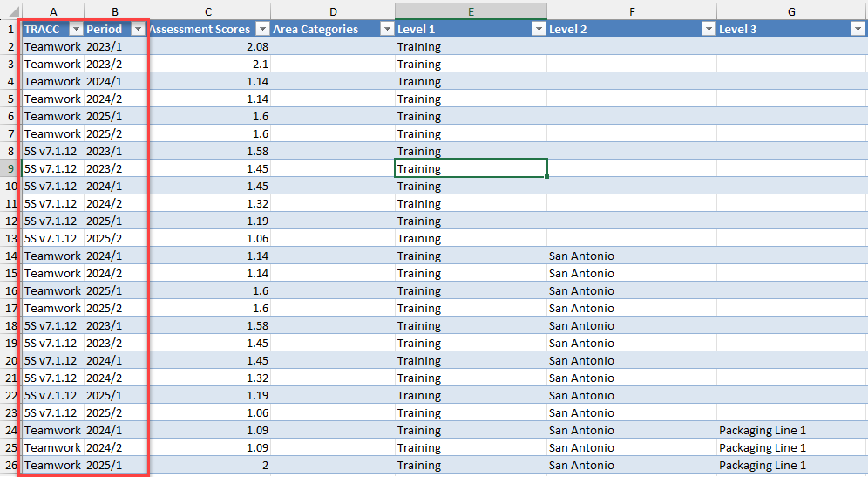
Task: Expand the Level 3 filter dropdown
Action: (856, 29)
